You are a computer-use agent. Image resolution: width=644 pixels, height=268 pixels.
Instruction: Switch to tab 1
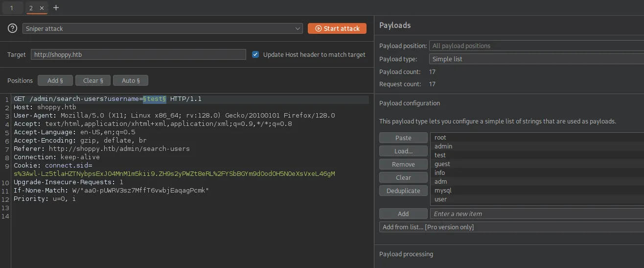click(11, 8)
